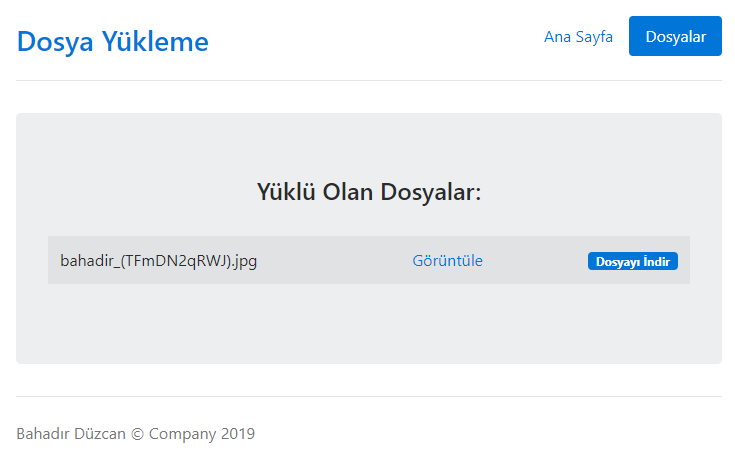The image size is (735, 467).
Task: Click the Dosya Yükleme site title
Action: 113,42
